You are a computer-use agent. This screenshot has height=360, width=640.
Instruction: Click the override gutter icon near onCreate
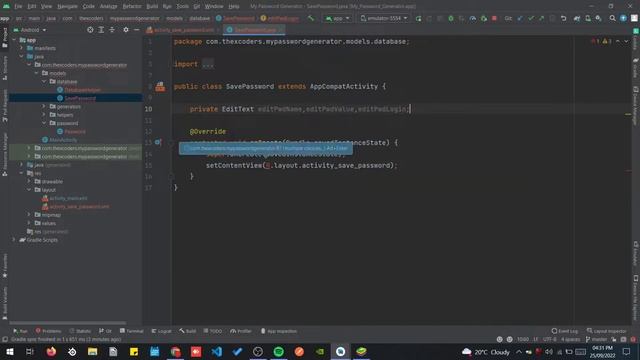click(158, 142)
